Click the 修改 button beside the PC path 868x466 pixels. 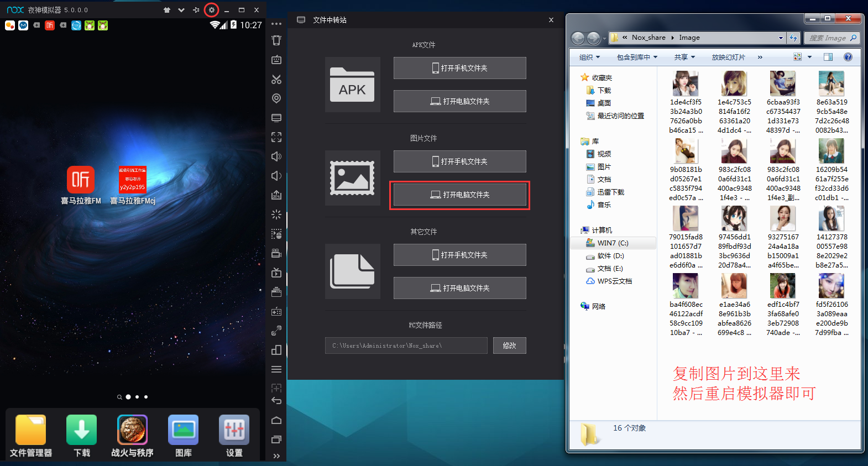coord(509,345)
